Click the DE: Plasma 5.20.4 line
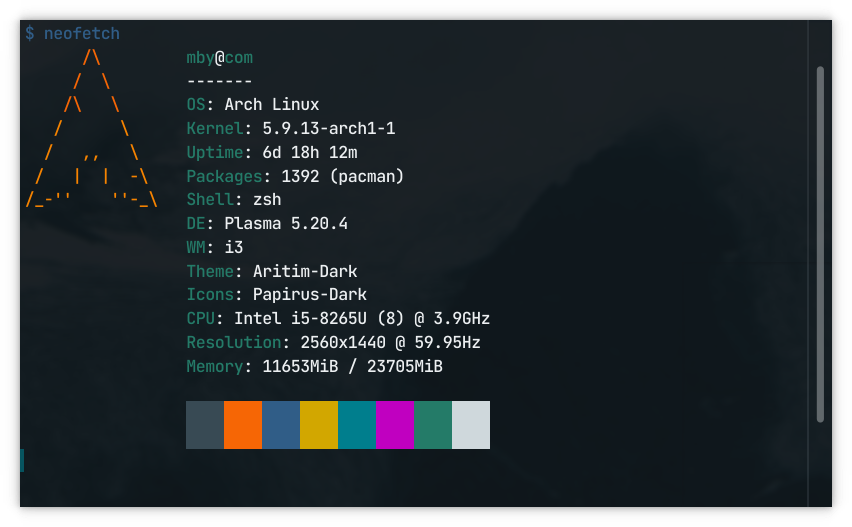 267,223
